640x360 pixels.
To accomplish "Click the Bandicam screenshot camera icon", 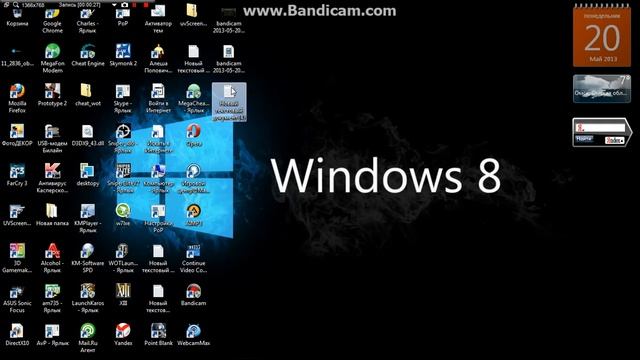I will [124, 4].
